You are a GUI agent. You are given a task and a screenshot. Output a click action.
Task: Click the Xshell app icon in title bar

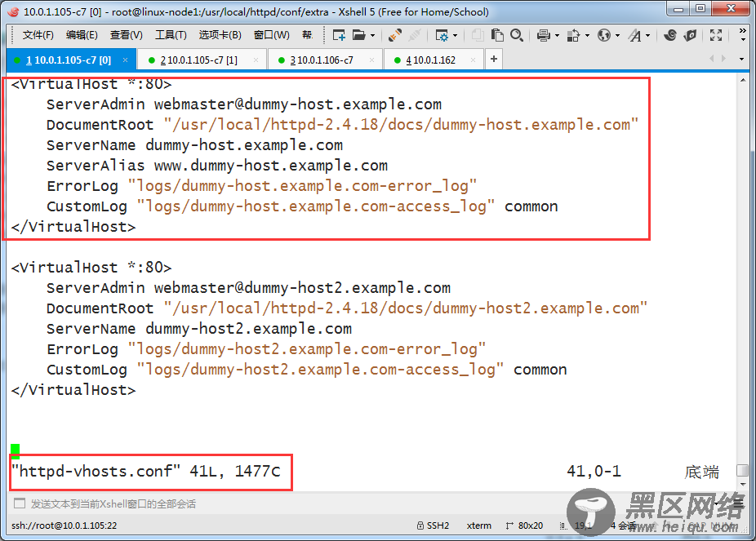(14, 11)
